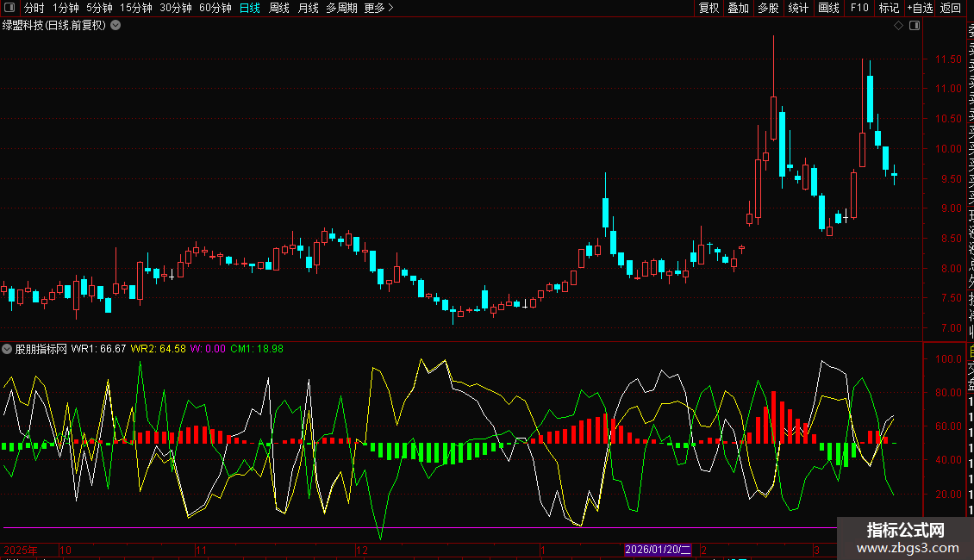Click the 复权 adjustment button

click(709, 8)
